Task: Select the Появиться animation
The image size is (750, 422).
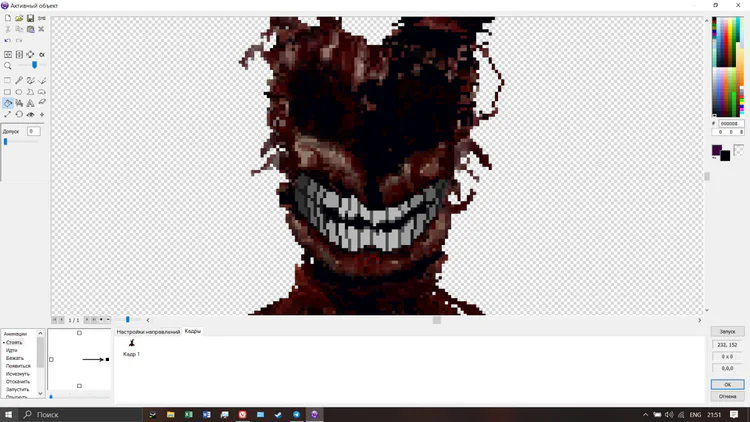Action: tap(18, 366)
